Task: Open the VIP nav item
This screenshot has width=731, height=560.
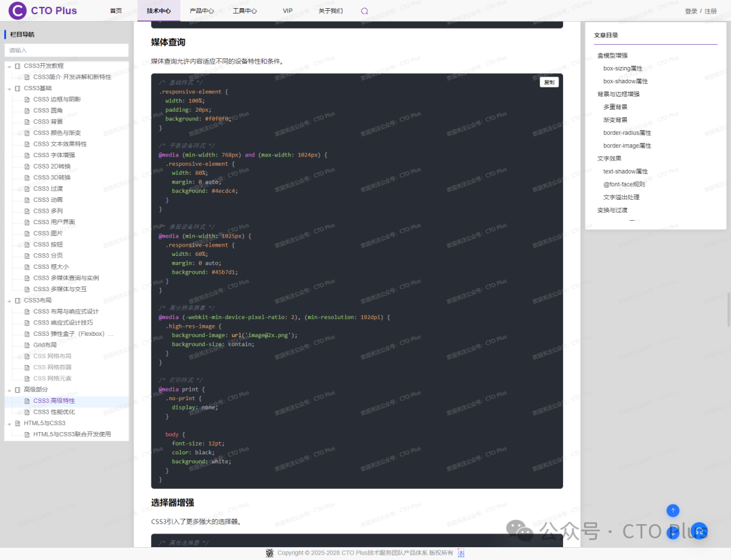Action: [288, 11]
